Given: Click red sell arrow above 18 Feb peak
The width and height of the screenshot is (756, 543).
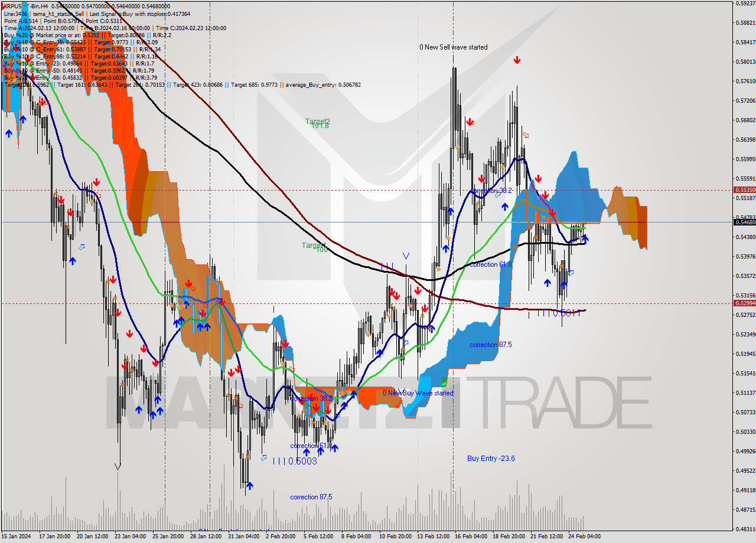Looking at the screenshot, I should pyautogui.click(x=517, y=60).
